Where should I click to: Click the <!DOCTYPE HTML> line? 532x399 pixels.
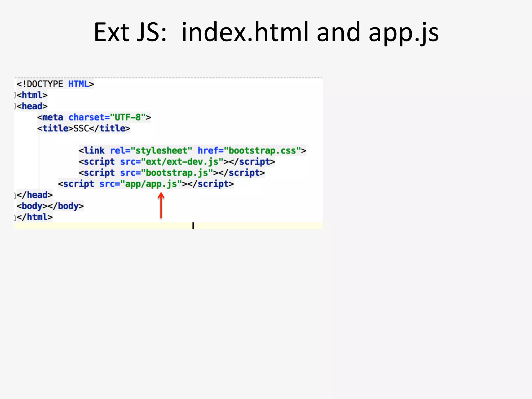[55, 84]
